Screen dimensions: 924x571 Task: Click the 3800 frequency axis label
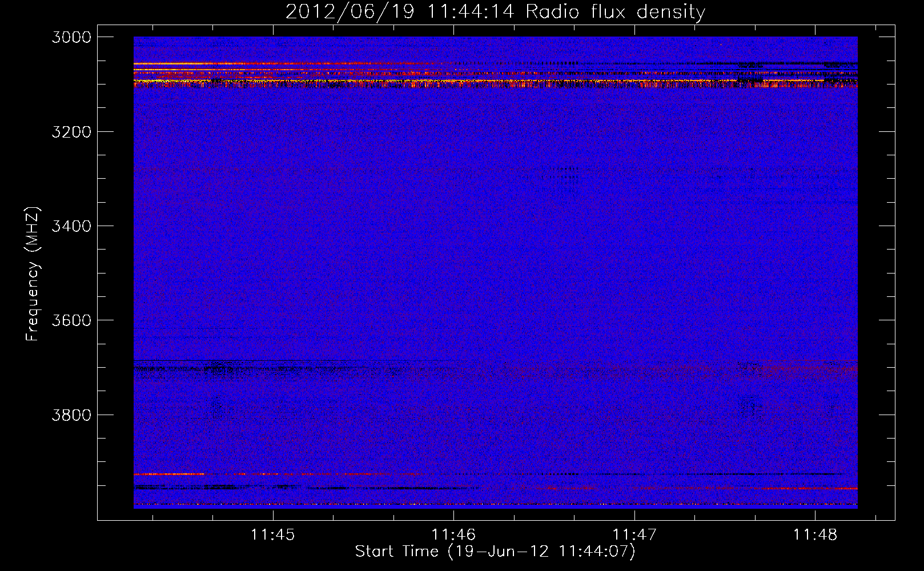click(71, 415)
